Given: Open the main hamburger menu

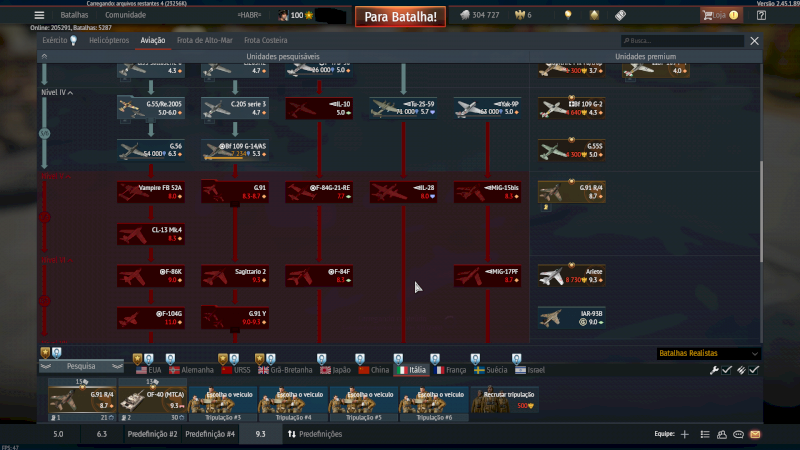Looking at the screenshot, I should [x=39, y=15].
